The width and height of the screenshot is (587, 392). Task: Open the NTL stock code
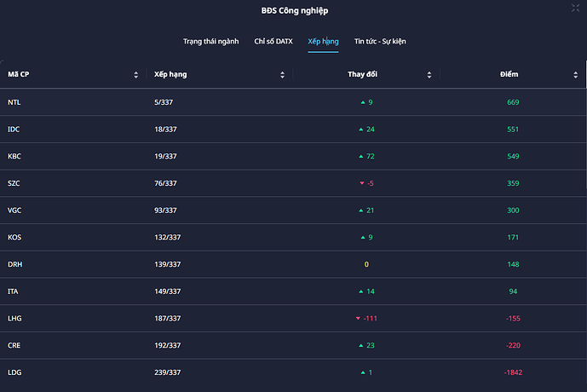(14, 102)
